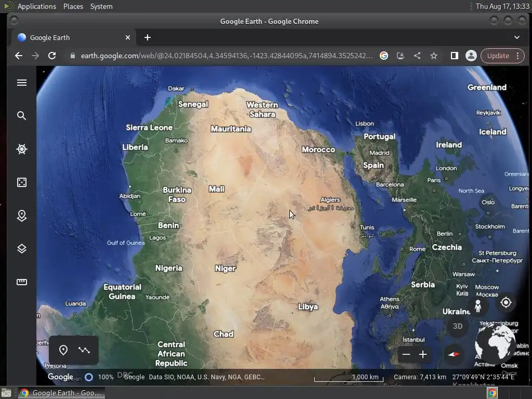Viewport: 532px width, 399px height.
Task: Click the Libya country label
Action: (x=308, y=307)
